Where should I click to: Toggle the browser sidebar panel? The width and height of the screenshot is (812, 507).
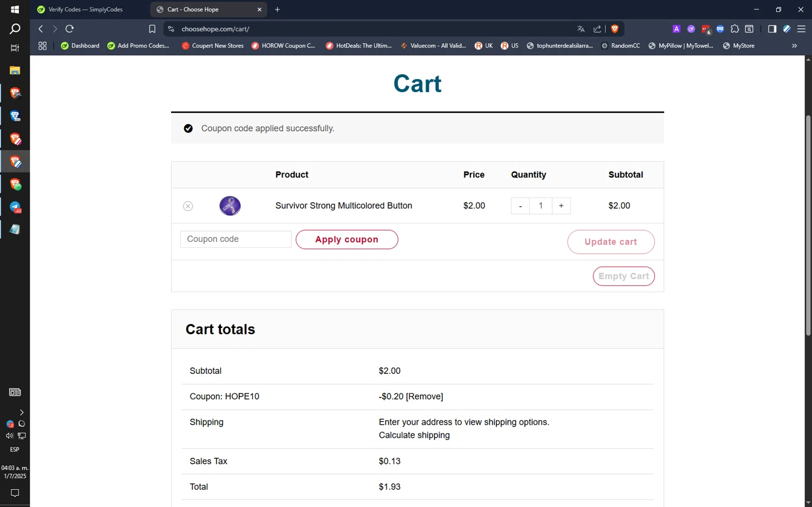(772, 29)
